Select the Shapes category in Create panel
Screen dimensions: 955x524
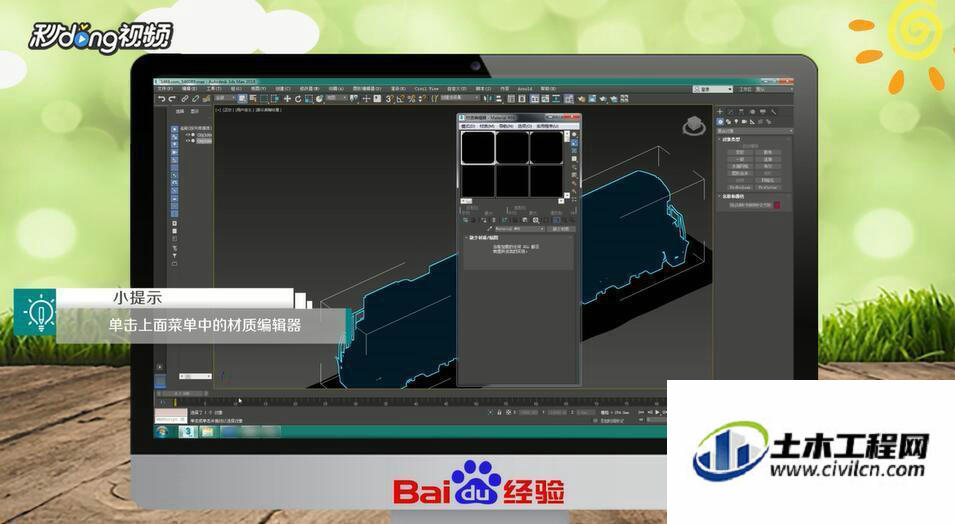[x=728, y=121]
